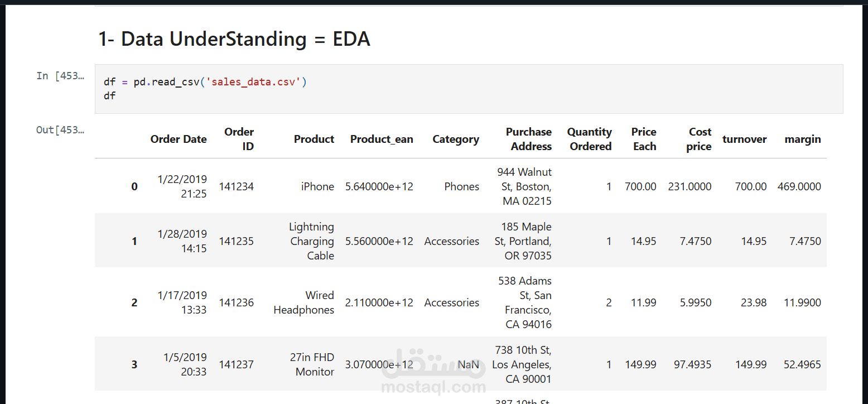Click the address '738 10th St, Los Angeles'
The image size is (868, 404).
[522, 364]
